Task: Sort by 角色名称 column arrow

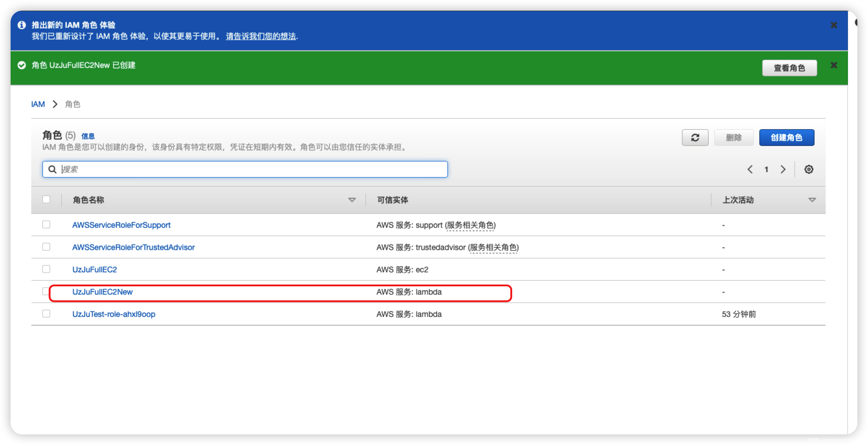Action: click(x=352, y=200)
